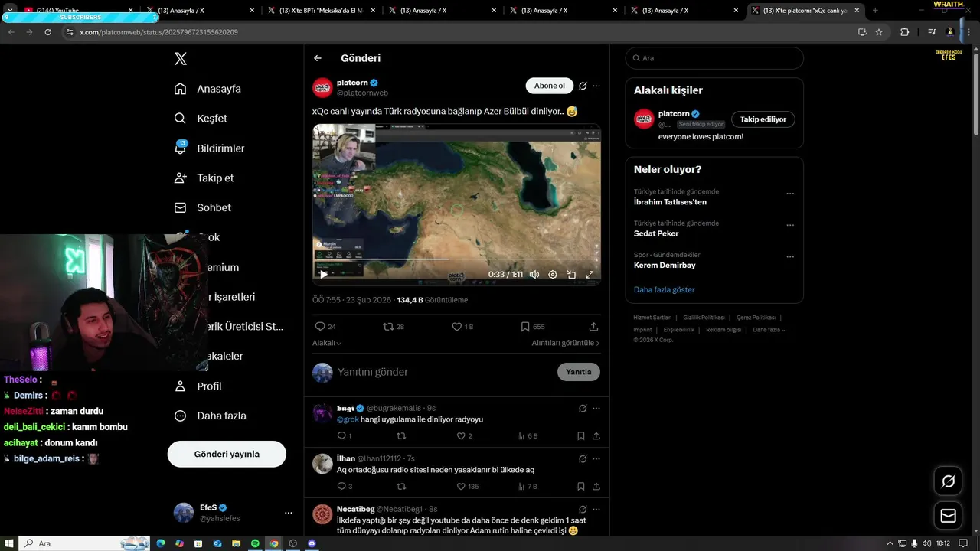Open the three-dot menu of platcorn's post
Screen dimensions: 980x551
click(596, 86)
